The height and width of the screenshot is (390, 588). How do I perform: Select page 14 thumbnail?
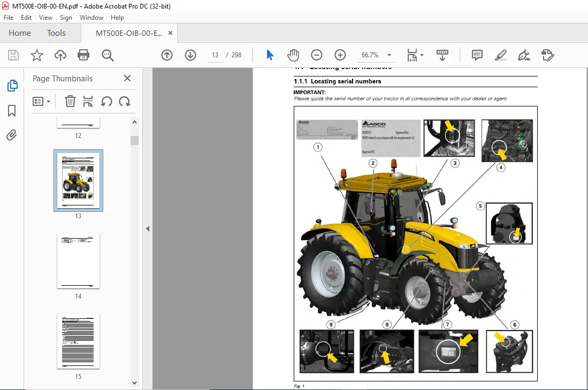[78, 261]
